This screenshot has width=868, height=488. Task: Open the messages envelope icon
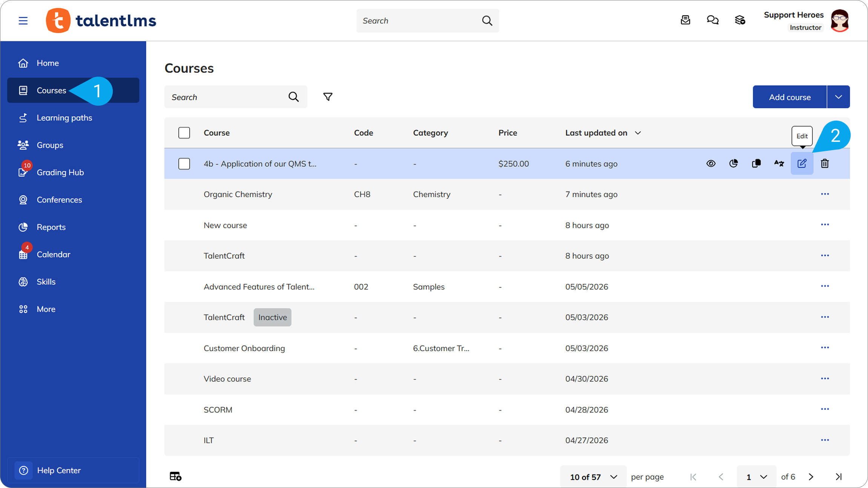click(x=686, y=20)
